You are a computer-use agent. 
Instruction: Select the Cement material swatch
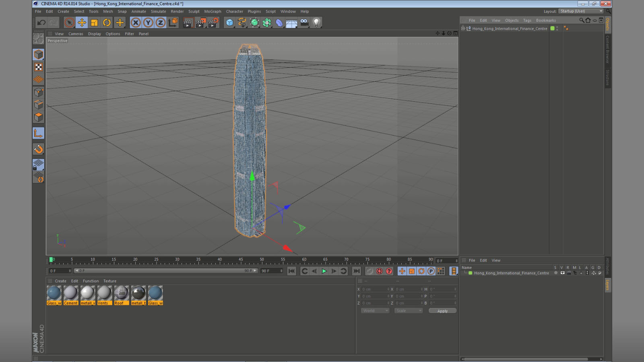(71, 296)
